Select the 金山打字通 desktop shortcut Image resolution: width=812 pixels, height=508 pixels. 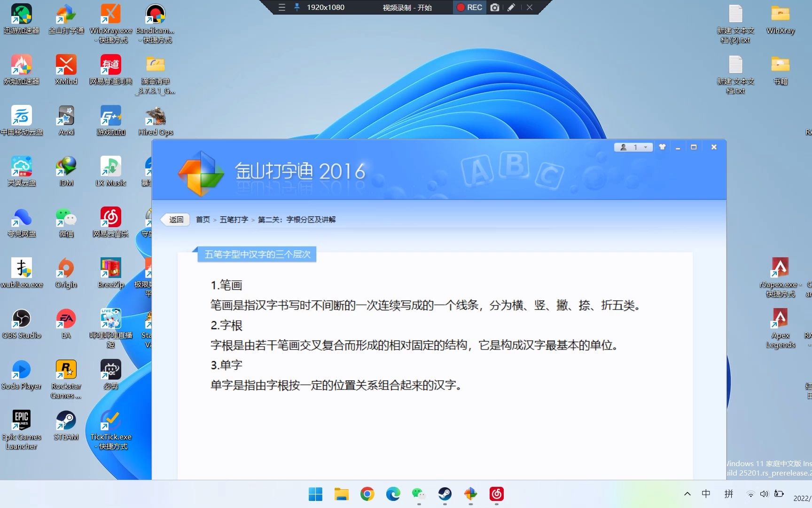coord(66,19)
